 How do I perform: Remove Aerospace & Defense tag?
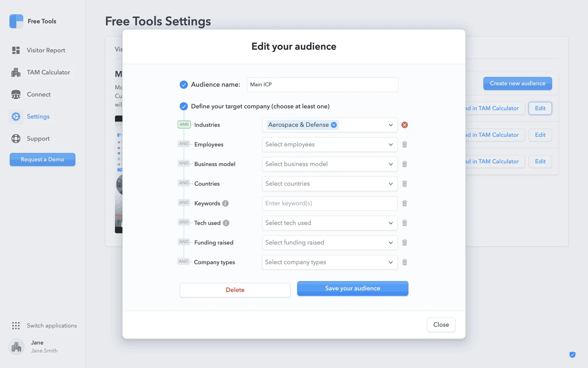[334, 125]
